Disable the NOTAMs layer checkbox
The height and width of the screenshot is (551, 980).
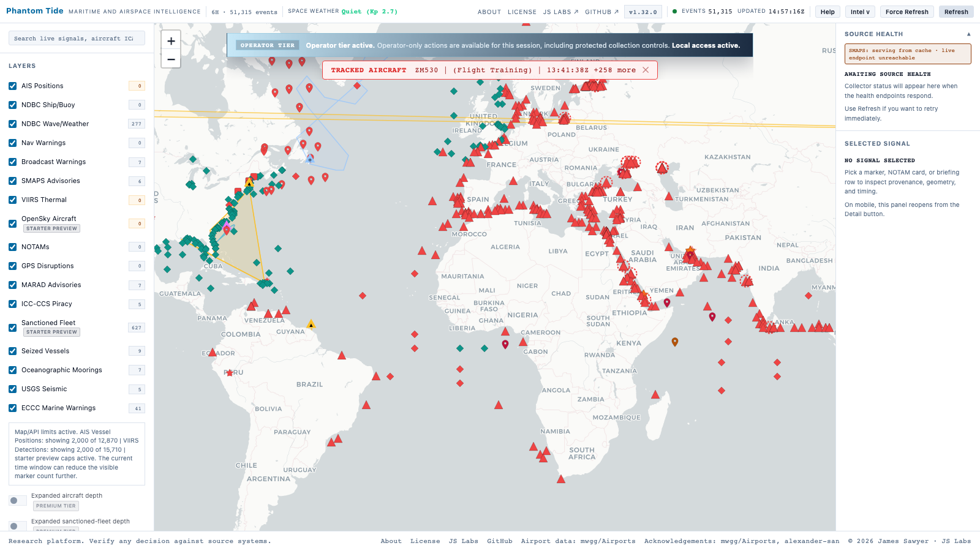(x=13, y=247)
